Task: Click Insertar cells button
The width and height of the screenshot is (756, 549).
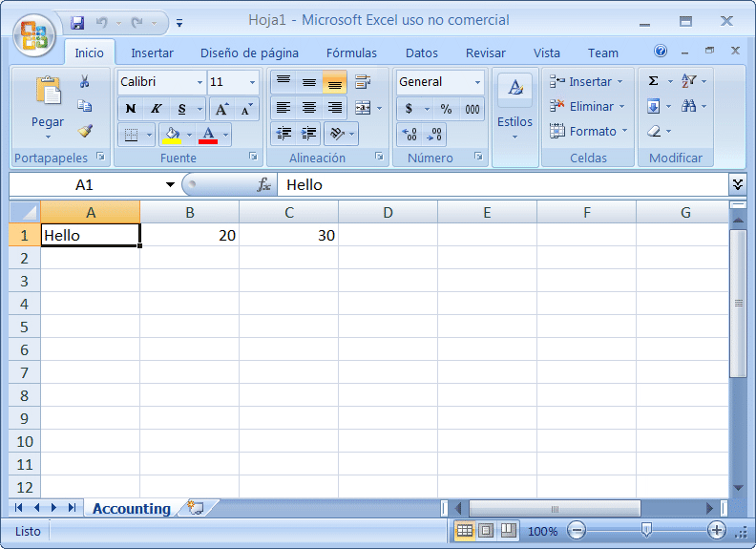Action: pos(585,81)
